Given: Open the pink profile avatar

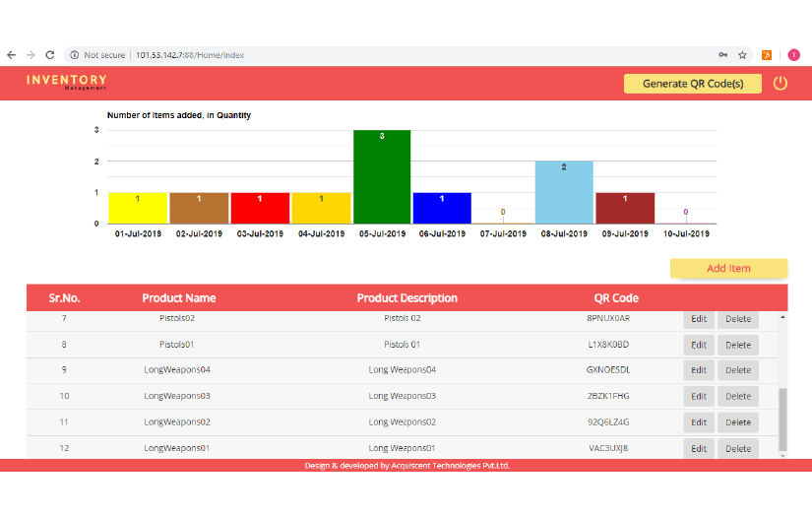Looking at the screenshot, I should [793, 55].
